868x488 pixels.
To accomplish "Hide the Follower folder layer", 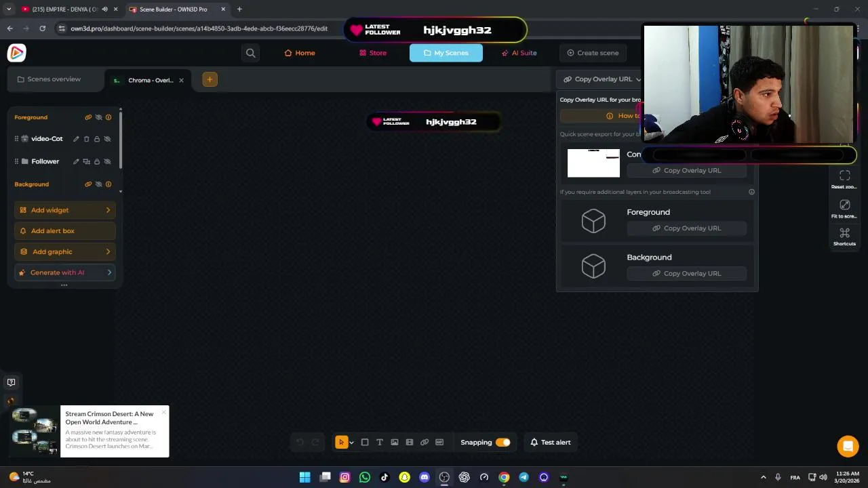I will coord(107,161).
